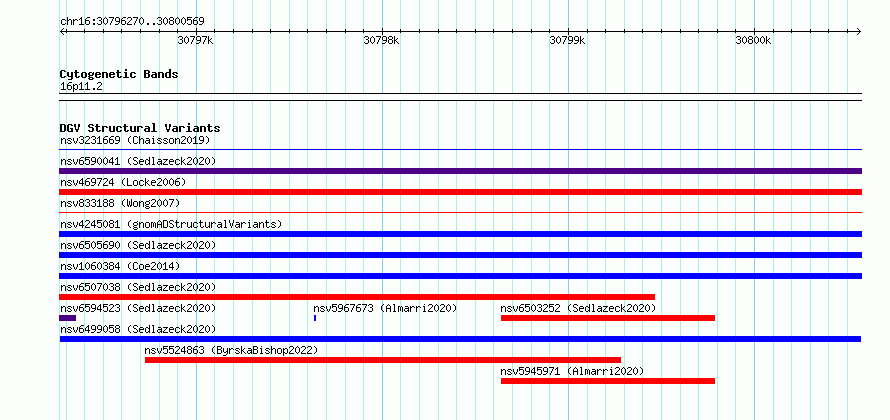Screen dimensions: 890x420
Task: Open the nsv5945971 (Almarri2020) label
Action: coord(572,371)
